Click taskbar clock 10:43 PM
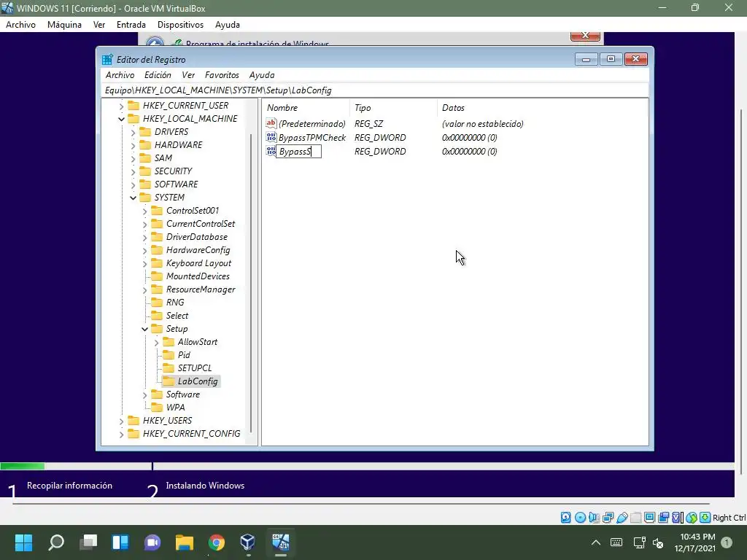This screenshot has width=747, height=560. (x=697, y=537)
